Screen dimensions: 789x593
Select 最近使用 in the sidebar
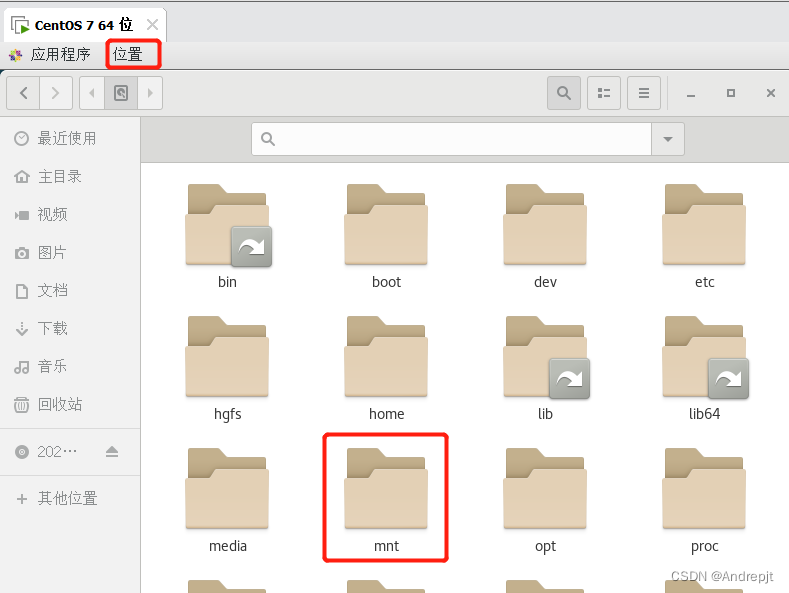(x=70, y=138)
